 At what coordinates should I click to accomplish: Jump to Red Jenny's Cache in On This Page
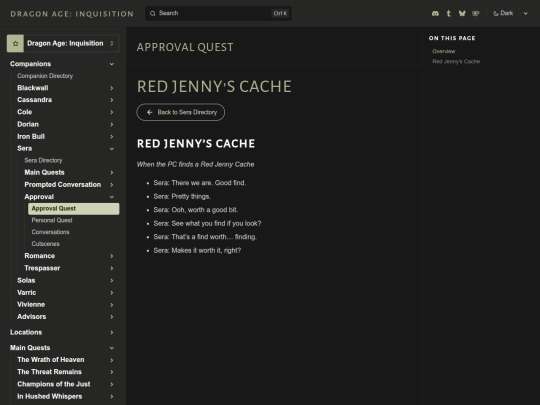456,62
